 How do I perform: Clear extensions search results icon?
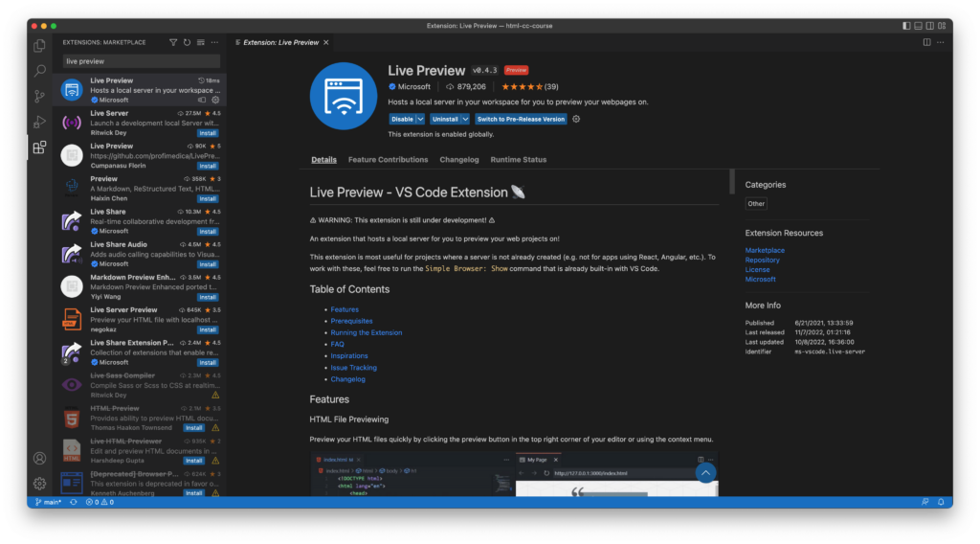pos(201,42)
